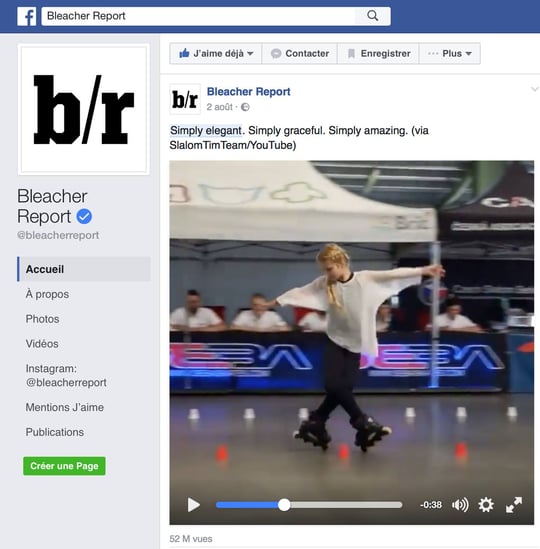Click the video progress slider handle

pyautogui.click(x=284, y=505)
